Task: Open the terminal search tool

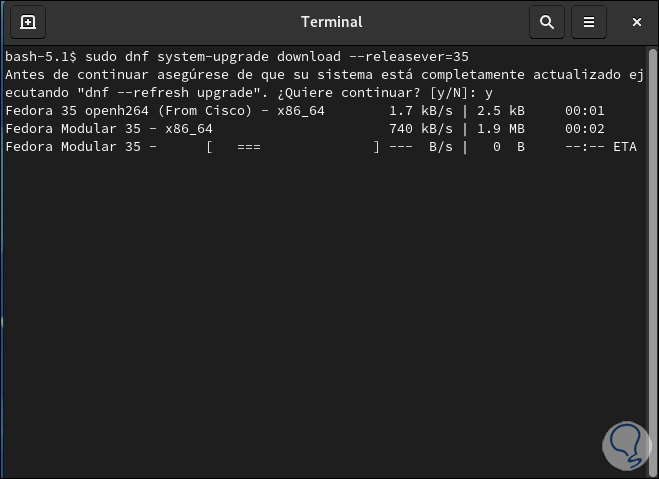Action: 546,21
